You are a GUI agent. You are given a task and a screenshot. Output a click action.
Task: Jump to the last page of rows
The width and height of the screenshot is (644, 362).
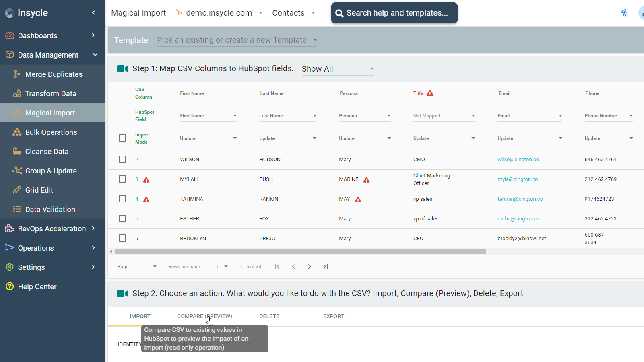click(326, 266)
